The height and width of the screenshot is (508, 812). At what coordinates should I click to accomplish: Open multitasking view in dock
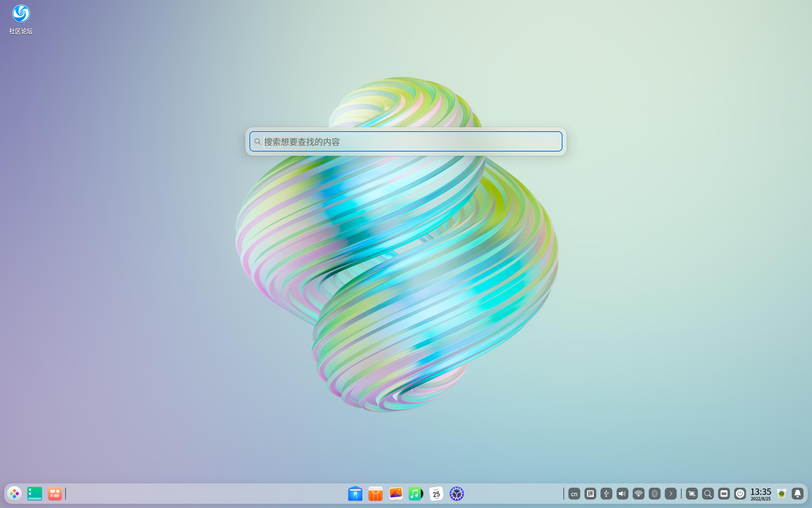pos(55,494)
